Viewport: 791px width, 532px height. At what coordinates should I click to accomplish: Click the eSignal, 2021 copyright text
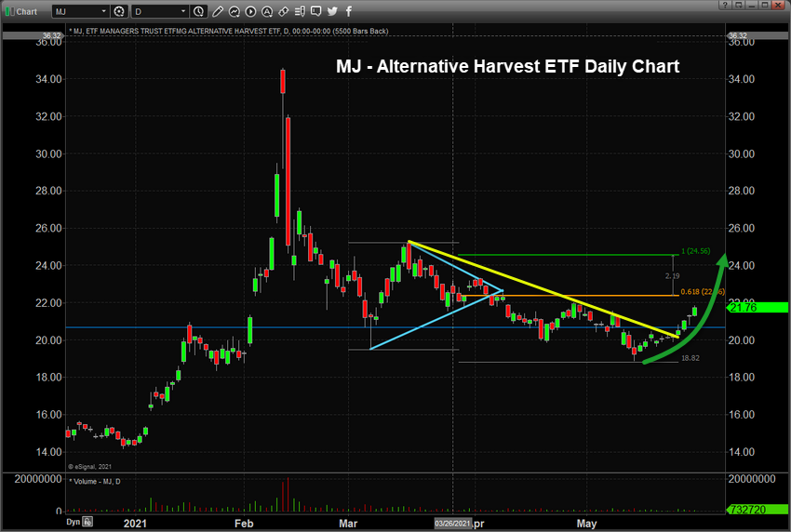tap(89, 467)
